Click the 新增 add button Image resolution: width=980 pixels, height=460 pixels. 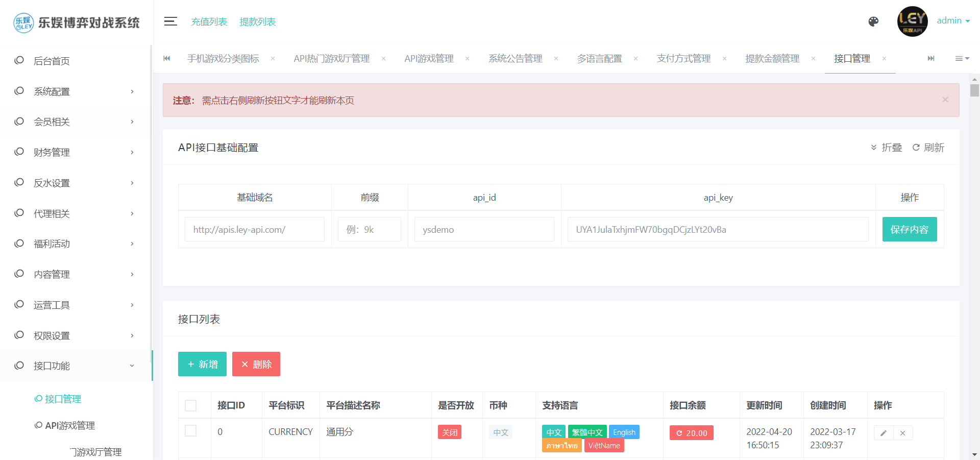202,364
